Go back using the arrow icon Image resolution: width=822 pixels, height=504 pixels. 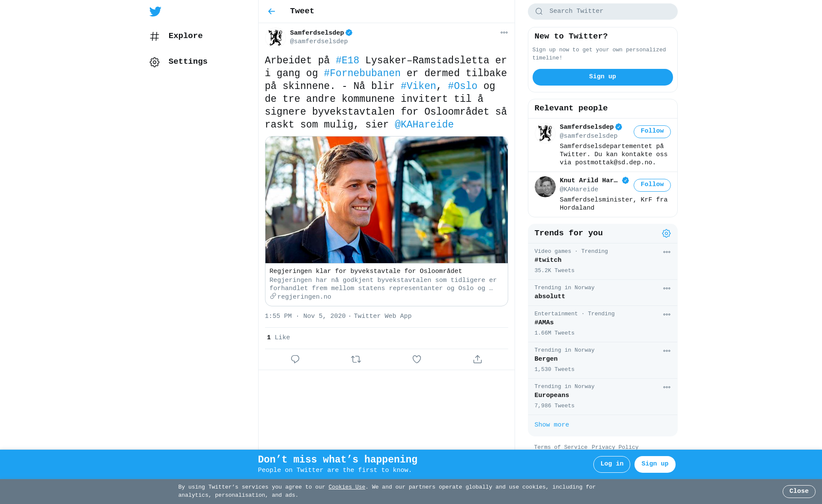271,12
